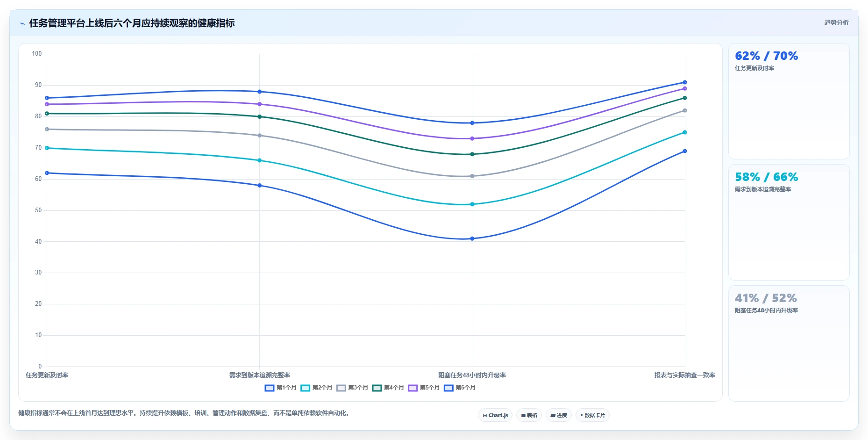The image size is (868, 440).
Task: Click the page title 任务管理平台上线后六个月应持续观察的健康指标
Action: [132, 23]
